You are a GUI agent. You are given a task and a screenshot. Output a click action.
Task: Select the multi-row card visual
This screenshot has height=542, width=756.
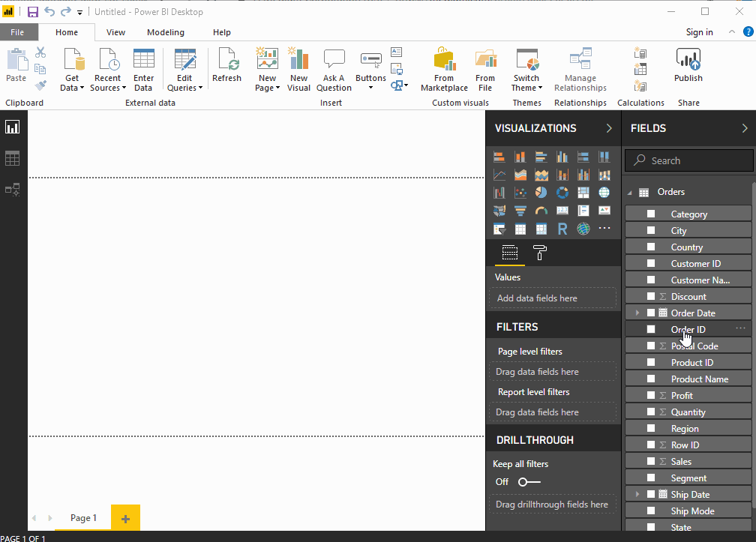tap(583, 211)
